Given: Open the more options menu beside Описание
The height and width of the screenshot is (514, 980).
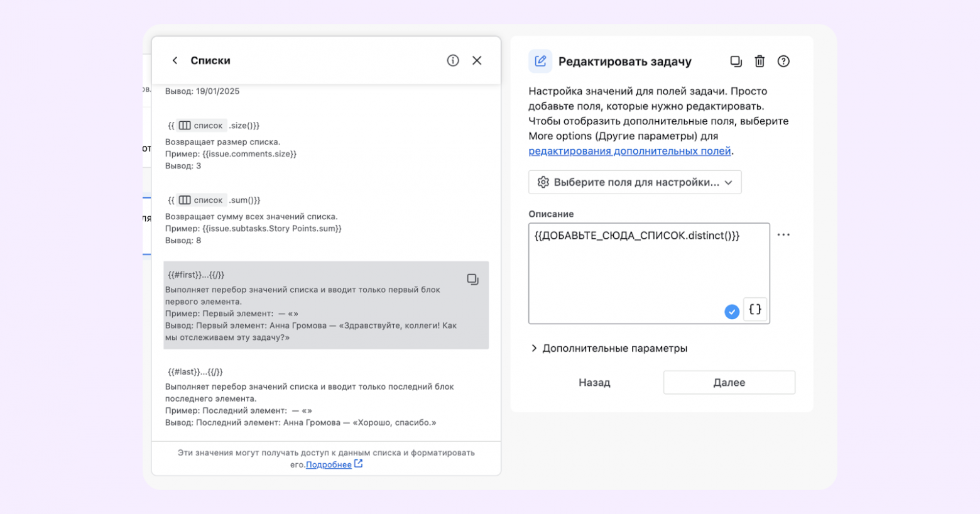Looking at the screenshot, I should (783, 234).
